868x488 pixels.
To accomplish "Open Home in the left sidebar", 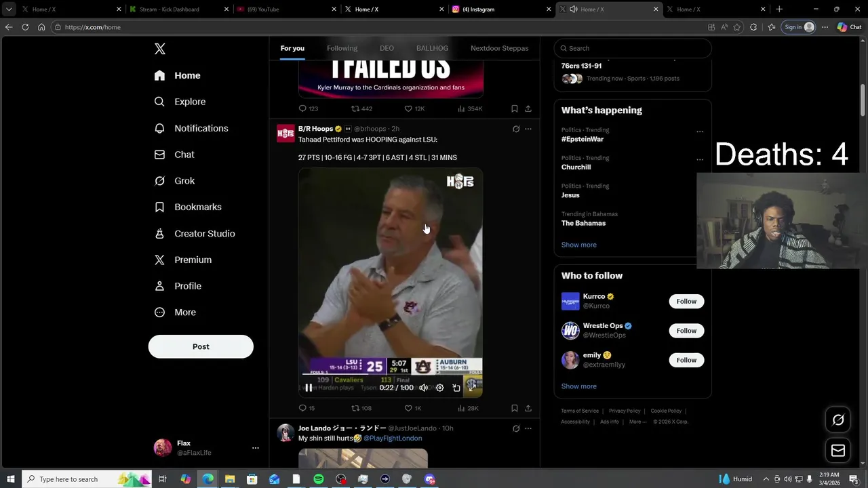I will 178,75.
